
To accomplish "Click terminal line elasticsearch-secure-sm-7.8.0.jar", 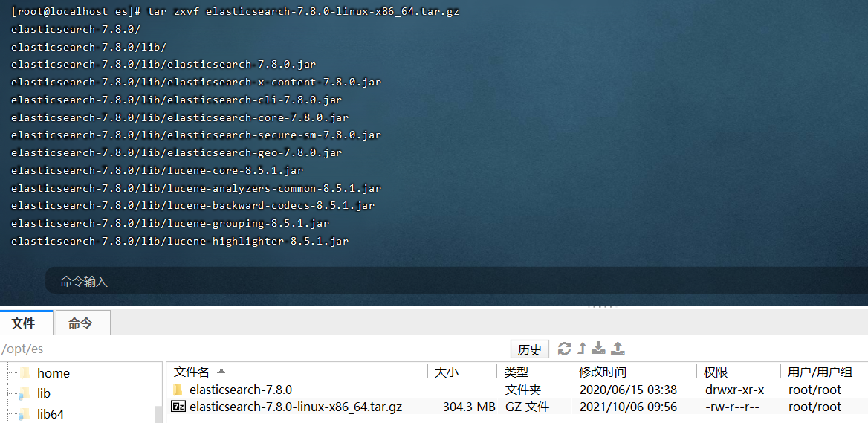I will click(196, 135).
